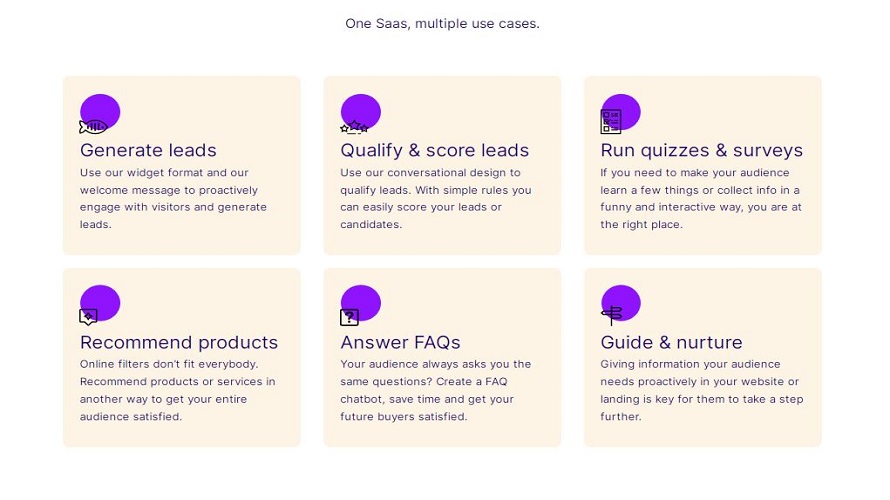Screen dimensions: 890x500
Task: Click the Guide & nurture description paragraph
Action: tap(700, 391)
